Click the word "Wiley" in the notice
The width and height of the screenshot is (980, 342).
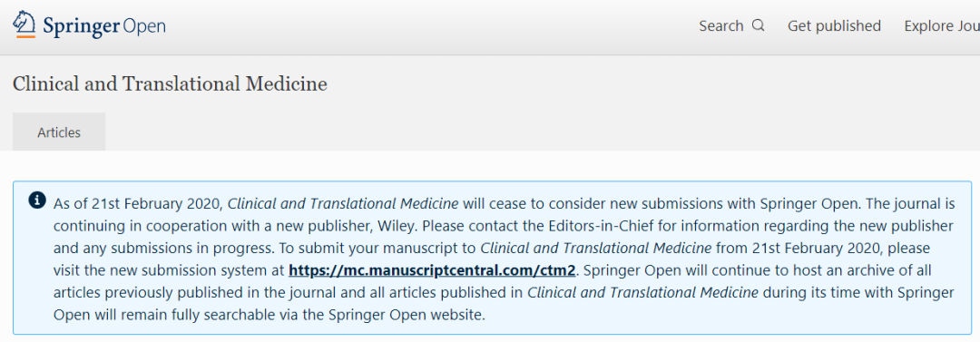pyautogui.click(x=425, y=226)
